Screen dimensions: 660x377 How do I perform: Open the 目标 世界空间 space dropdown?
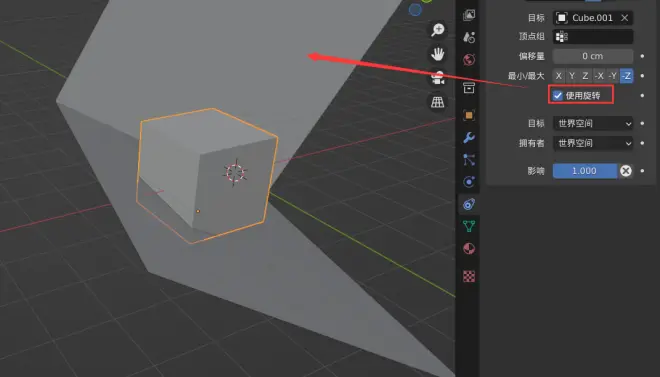[593, 123]
